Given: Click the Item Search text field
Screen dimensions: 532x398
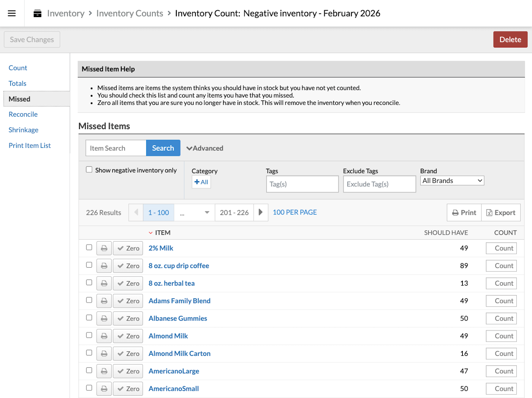Looking at the screenshot, I should pos(116,148).
